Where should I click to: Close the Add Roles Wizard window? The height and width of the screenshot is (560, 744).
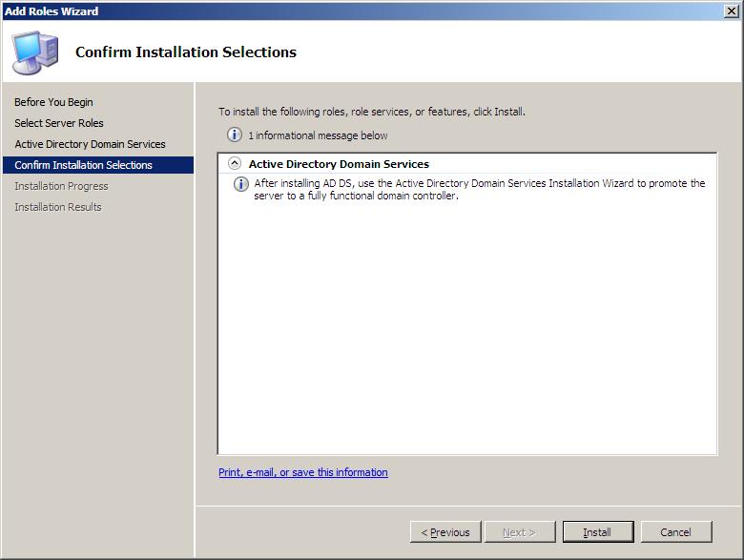(x=732, y=10)
